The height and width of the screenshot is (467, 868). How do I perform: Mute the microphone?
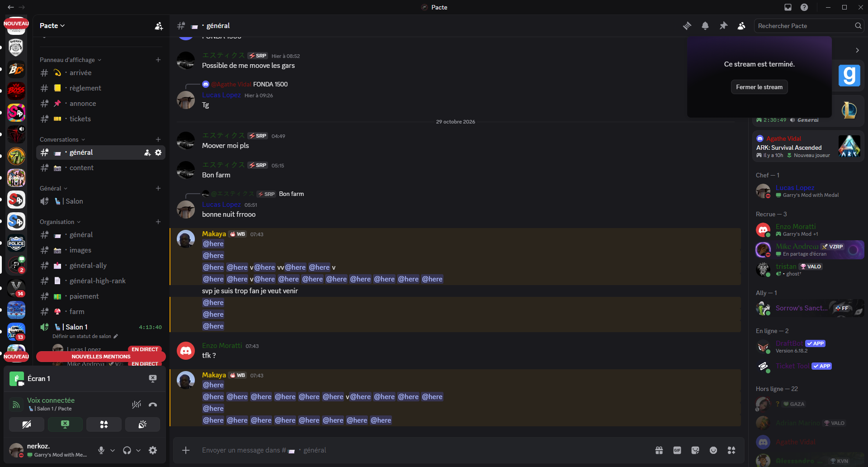pos(101,450)
